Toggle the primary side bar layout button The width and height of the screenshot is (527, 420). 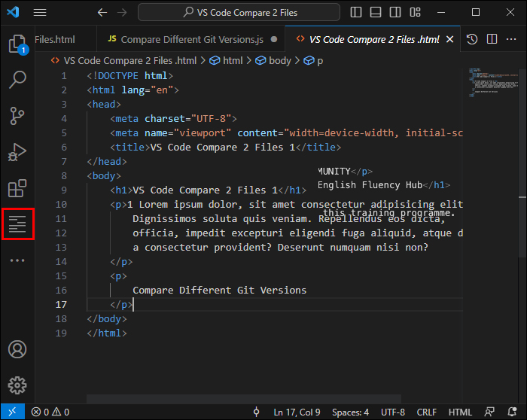click(x=357, y=13)
